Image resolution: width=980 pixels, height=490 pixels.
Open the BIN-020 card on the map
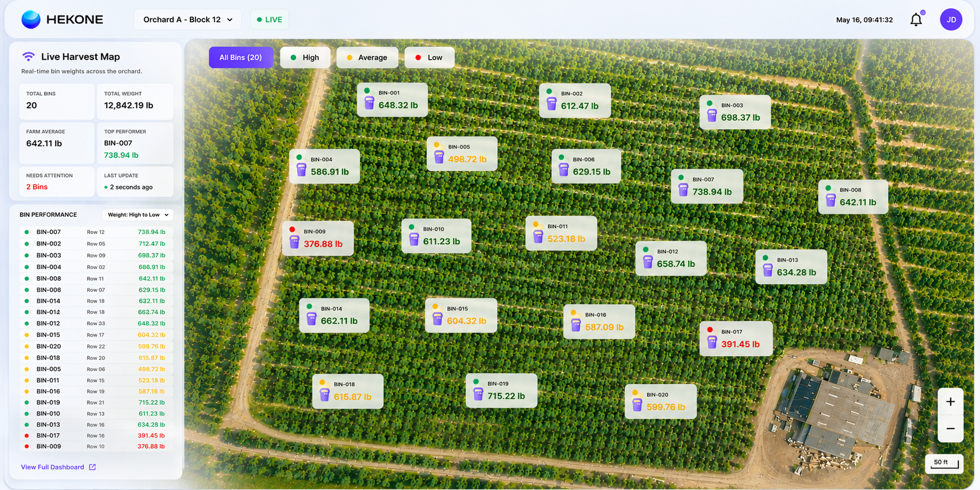[660, 402]
